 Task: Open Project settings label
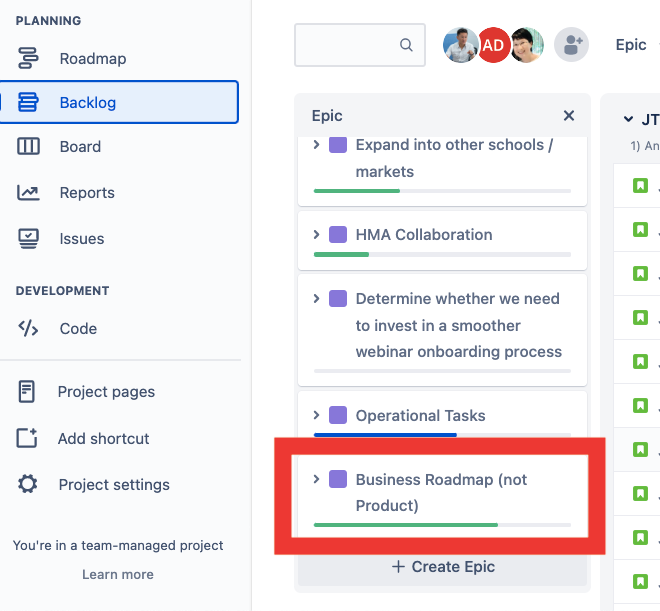(114, 485)
